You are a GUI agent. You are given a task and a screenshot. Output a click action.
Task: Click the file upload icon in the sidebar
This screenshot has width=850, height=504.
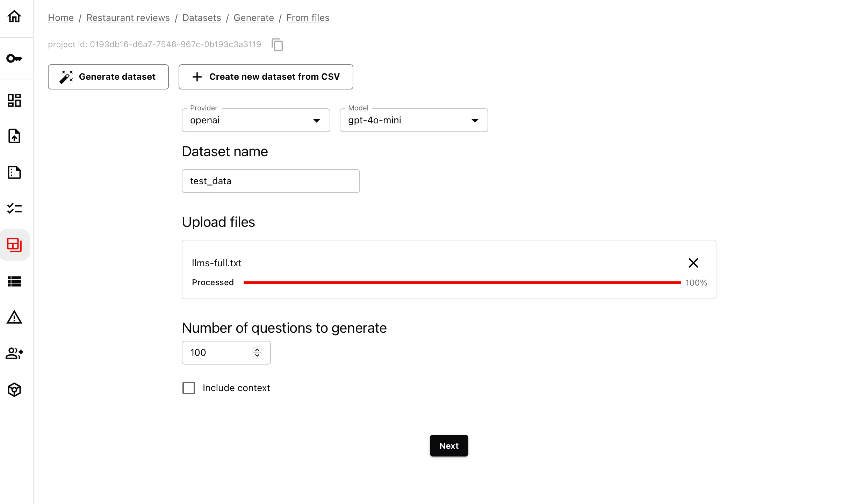[x=14, y=136]
